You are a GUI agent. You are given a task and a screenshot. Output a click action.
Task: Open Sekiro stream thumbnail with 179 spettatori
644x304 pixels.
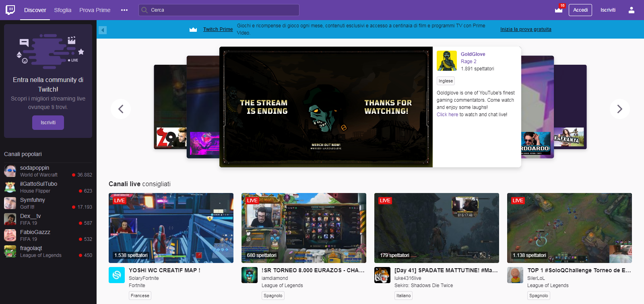click(x=437, y=228)
